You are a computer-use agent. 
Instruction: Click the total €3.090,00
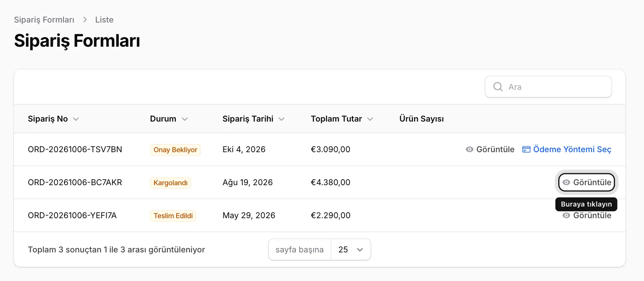(x=330, y=149)
